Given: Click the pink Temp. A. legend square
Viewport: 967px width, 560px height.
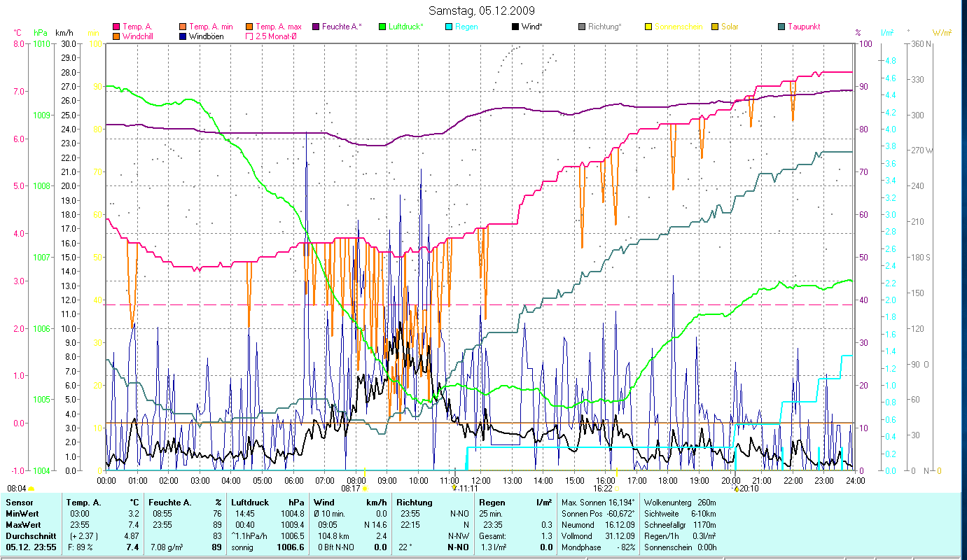Looking at the screenshot, I should (116, 27).
